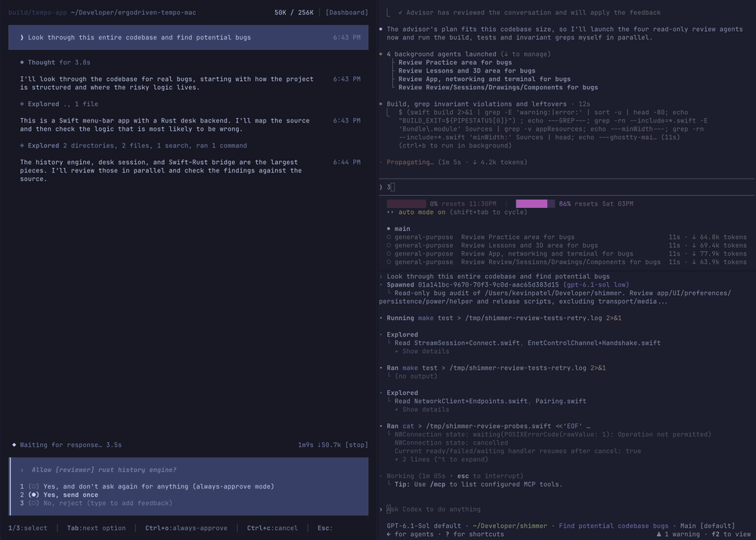Click the '77.9k tokens' count for App review
The image size is (756, 540).
coord(723,253)
